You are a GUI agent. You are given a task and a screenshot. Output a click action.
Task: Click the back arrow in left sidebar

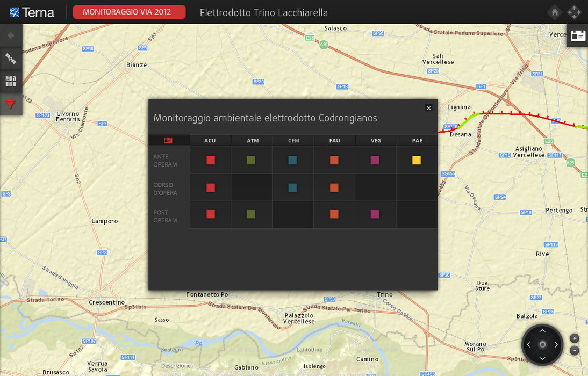click(x=11, y=36)
